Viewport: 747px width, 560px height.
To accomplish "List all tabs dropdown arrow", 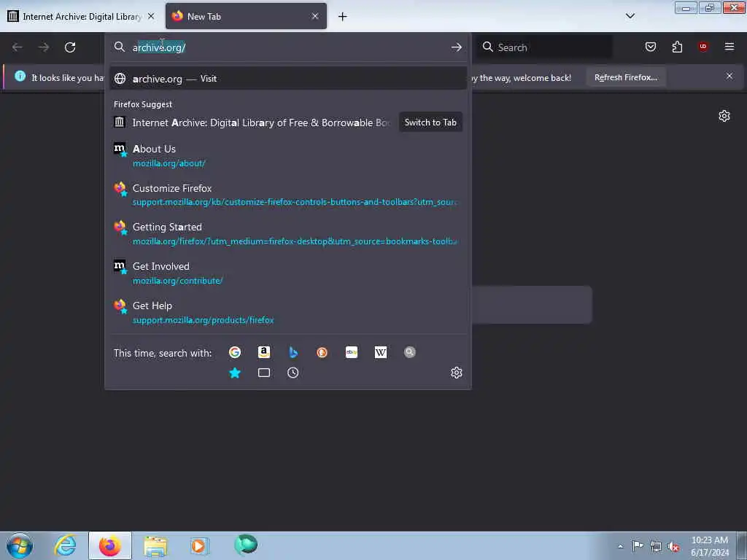I will click(x=630, y=16).
